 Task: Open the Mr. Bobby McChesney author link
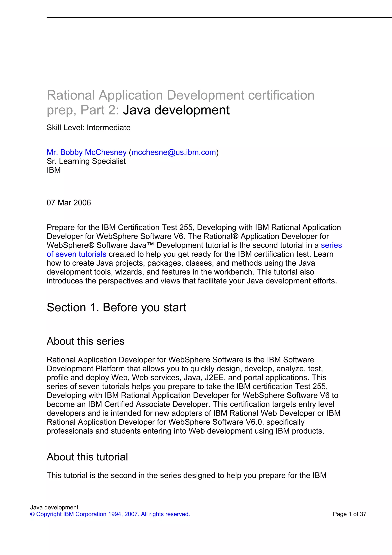[87, 152]
